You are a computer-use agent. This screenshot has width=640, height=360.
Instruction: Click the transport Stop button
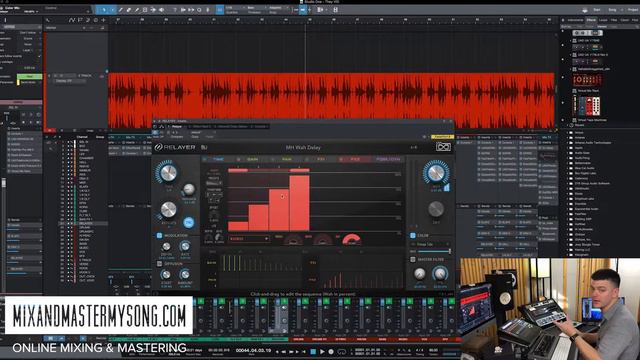[x=313, y=351]
